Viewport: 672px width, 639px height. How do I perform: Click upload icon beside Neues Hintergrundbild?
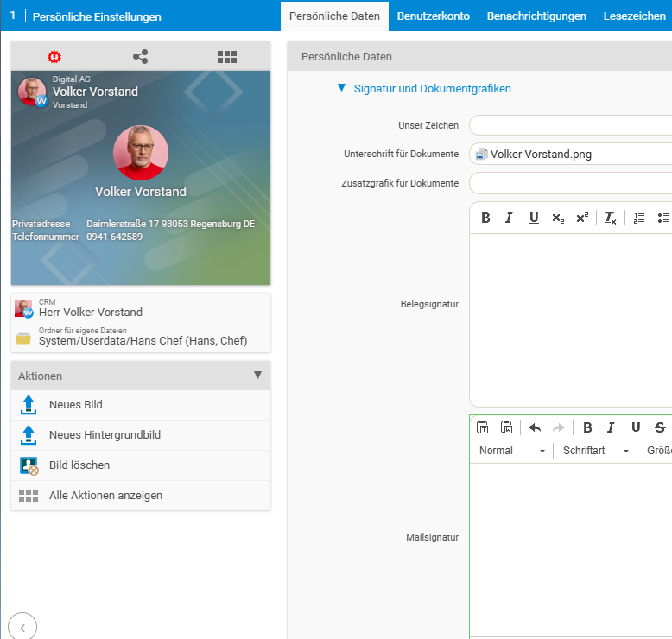click(29, 435)
